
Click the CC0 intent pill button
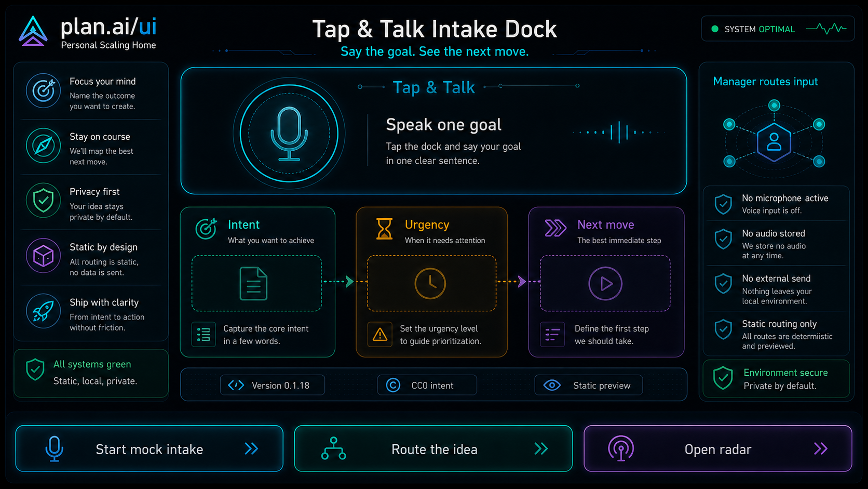click(x=427, y=385)
